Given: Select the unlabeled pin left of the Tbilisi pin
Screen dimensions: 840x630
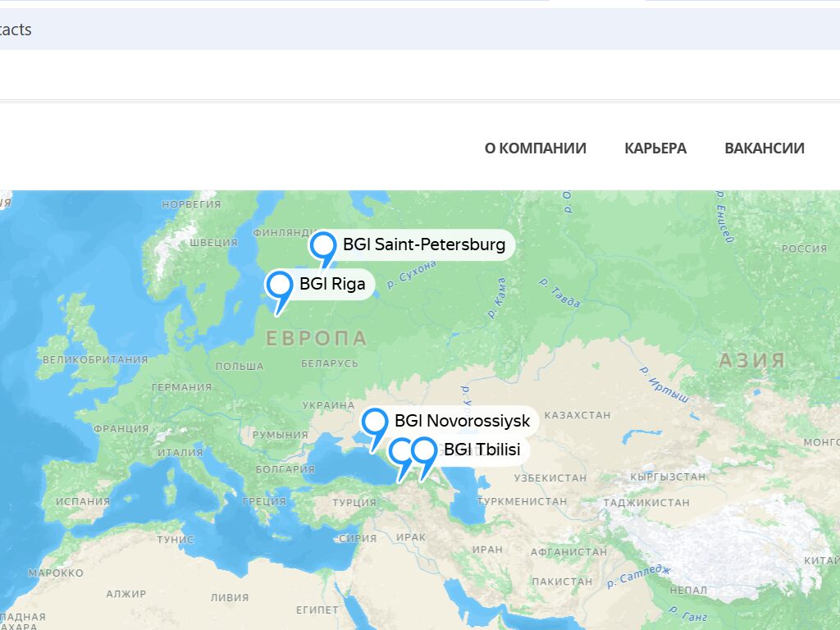Looking at the screenshot, I should (x=399, y=452).
